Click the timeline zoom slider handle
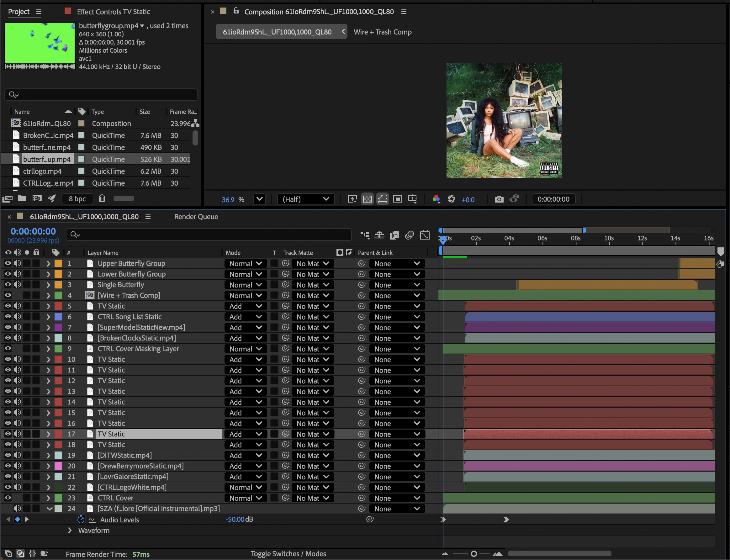The width and height of the screenshot is (730, 560). click(x=474, y=554)
